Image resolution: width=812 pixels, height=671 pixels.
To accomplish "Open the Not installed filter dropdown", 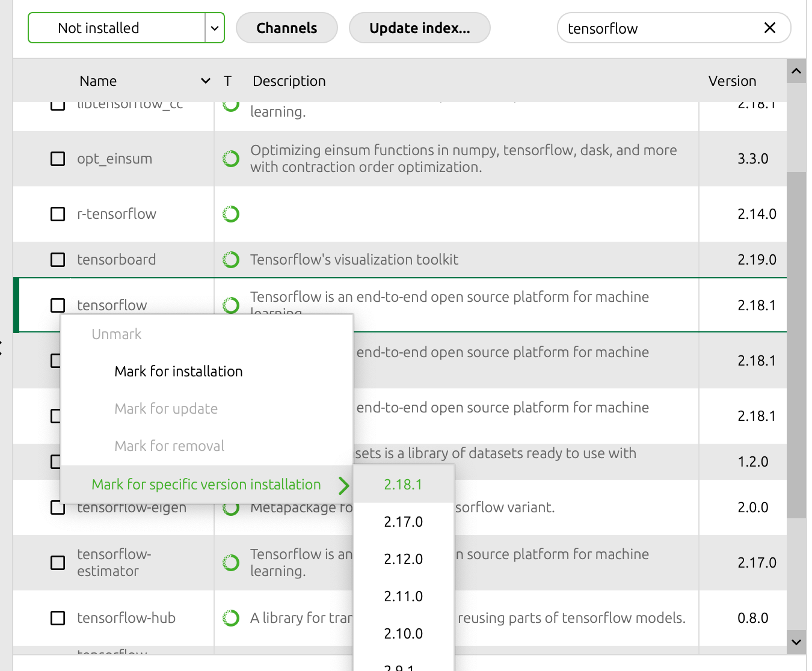I will coord(215,28).
